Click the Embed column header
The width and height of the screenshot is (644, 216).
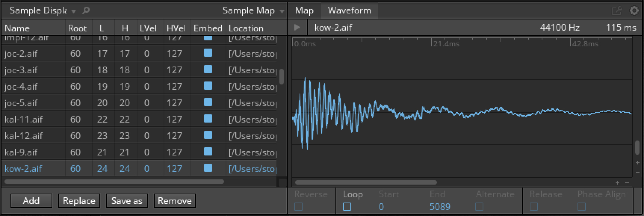[208, 28]
